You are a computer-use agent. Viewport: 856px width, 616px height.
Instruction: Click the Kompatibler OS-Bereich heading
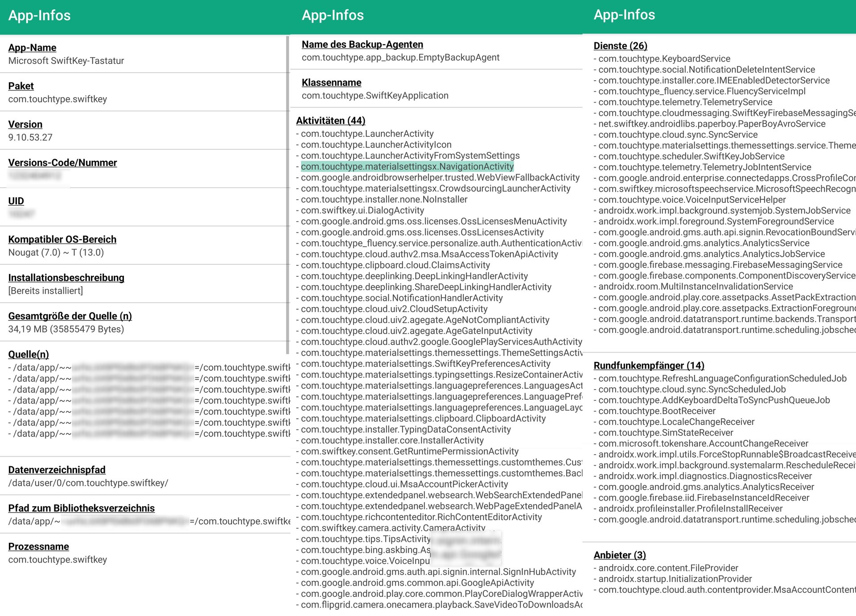(62, 239)
